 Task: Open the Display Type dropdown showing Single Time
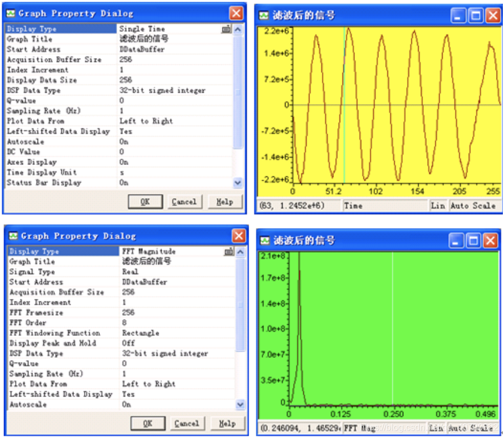click(x=226, y=29)
